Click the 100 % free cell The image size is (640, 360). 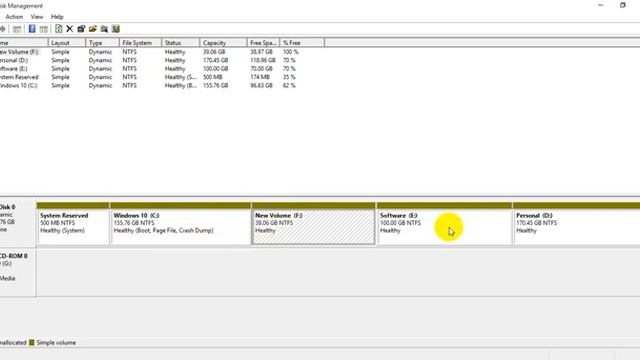[x=291, y=52]
